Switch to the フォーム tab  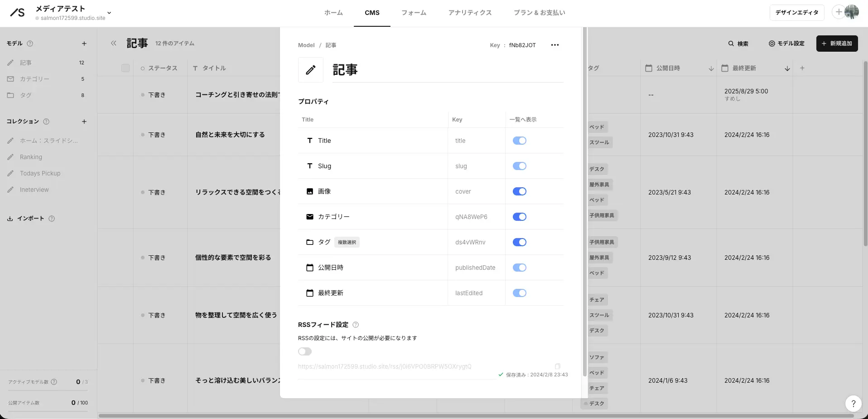pos(414,13)
